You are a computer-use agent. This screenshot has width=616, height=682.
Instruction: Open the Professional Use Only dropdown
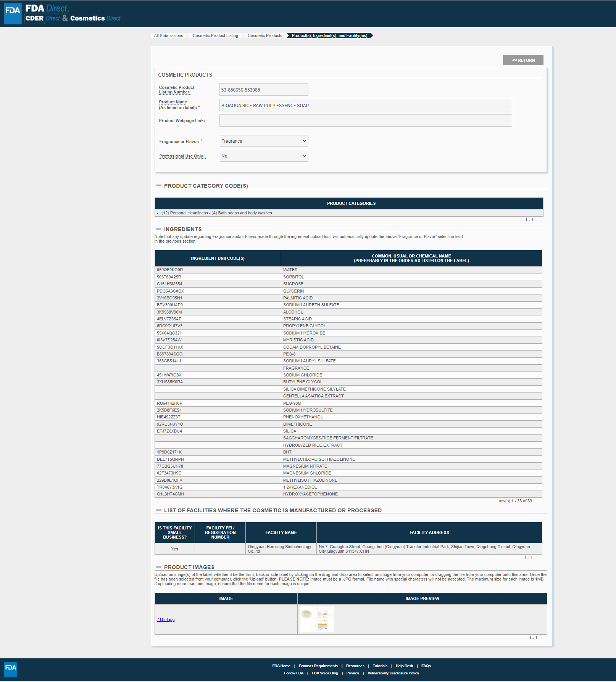[x=264, y=156]
